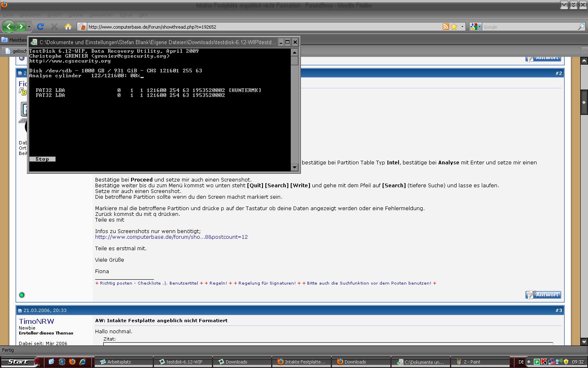The image size is (588, 368).
Task: Switch to '2 - Paint' taskbar button
Action: (480, 362)
